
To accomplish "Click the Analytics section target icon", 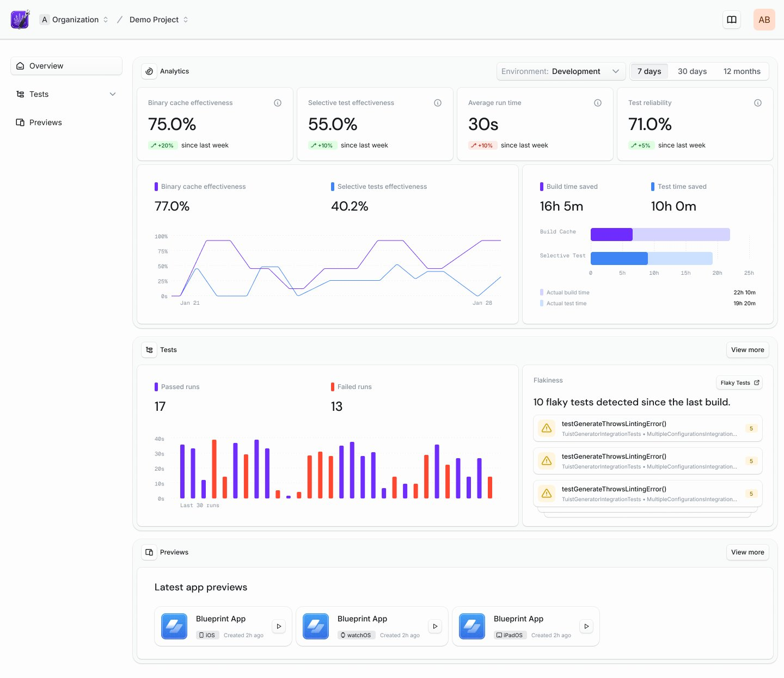I will [149, 71].
